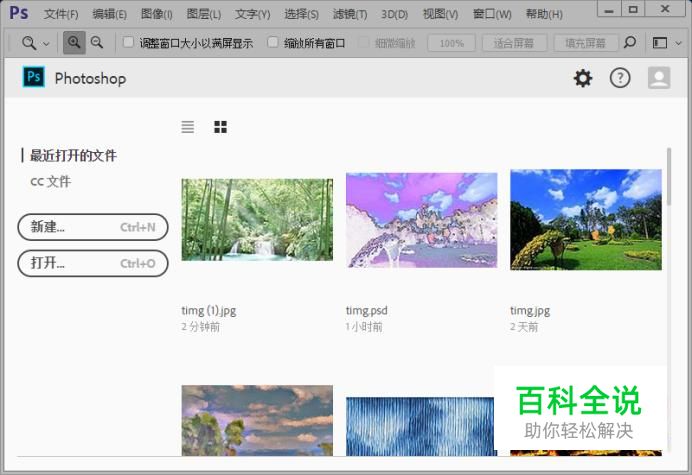Toggle the 细微缩放 checkbox

364,42
